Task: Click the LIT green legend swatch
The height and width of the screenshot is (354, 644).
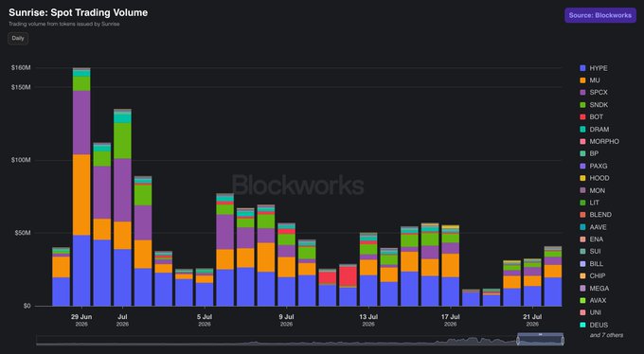Action: point(582,203)
